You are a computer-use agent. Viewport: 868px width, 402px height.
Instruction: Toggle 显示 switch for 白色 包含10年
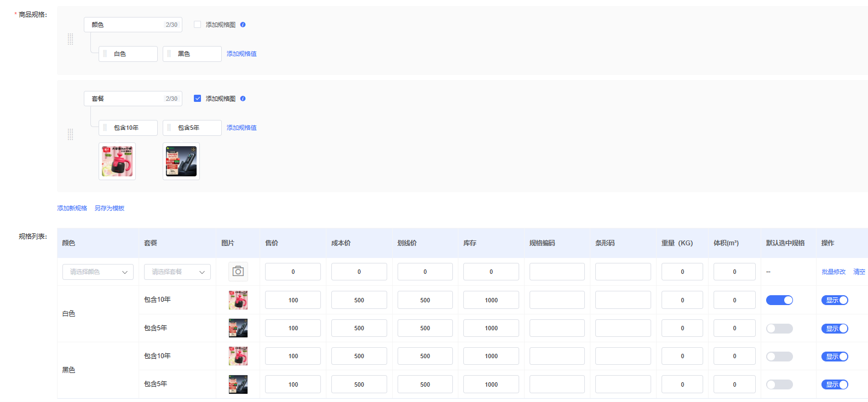click(835, 300)
